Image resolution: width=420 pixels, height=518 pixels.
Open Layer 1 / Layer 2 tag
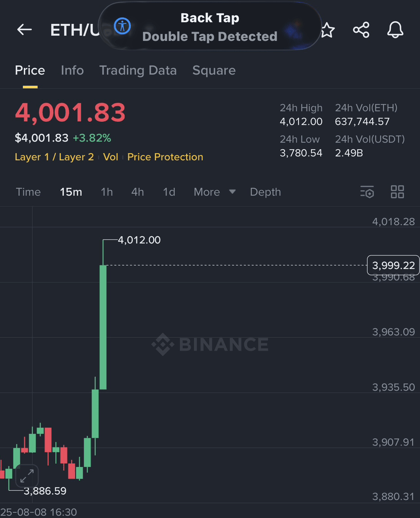point(54,157)
